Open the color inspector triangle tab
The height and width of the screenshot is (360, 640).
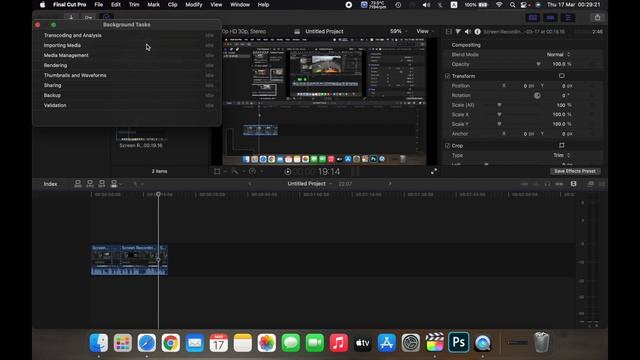(x=458, y=31)
